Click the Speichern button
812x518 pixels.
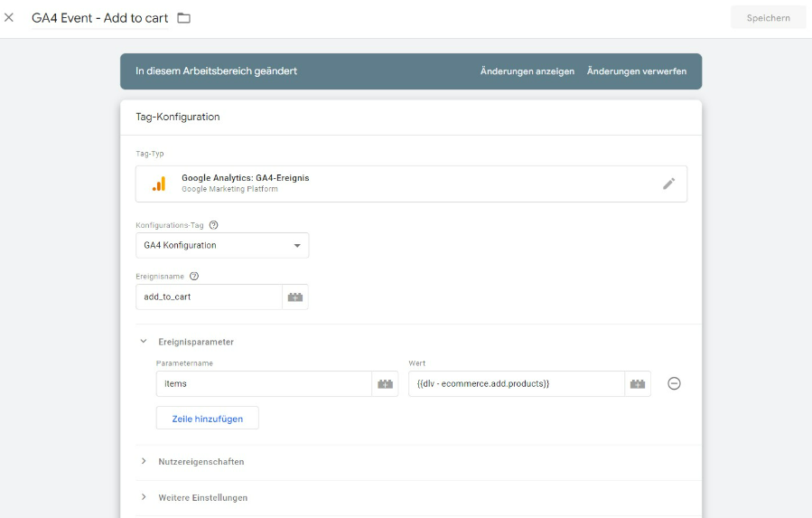coord(768,18)
